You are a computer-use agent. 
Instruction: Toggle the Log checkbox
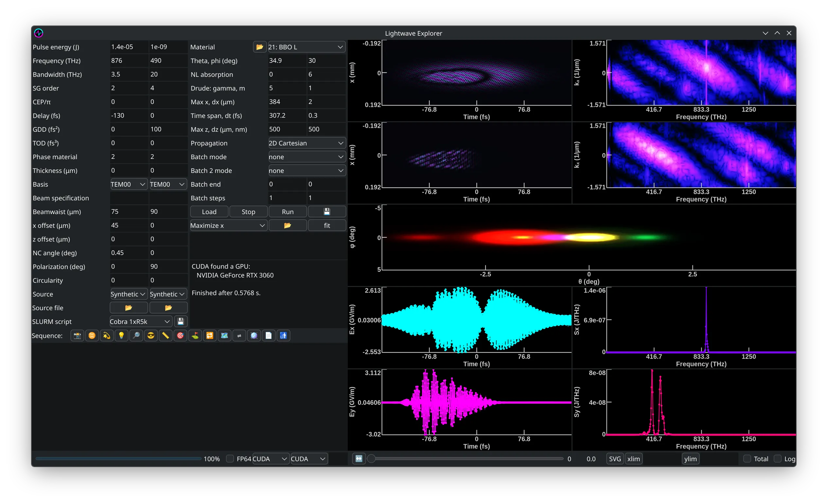[x=777, y=459]
